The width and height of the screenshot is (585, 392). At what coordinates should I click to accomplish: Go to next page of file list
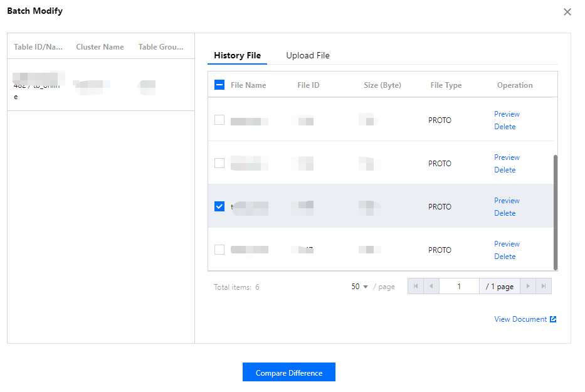tap(528, 287)
